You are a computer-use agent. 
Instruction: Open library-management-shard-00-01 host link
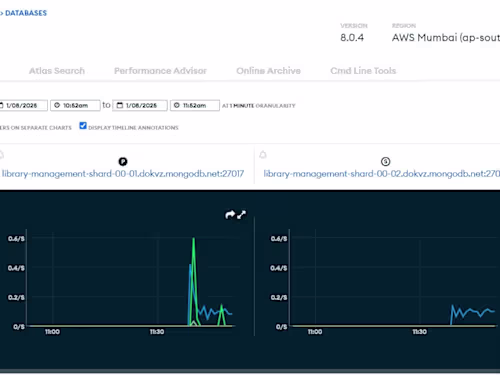click(x=123, y=174)
